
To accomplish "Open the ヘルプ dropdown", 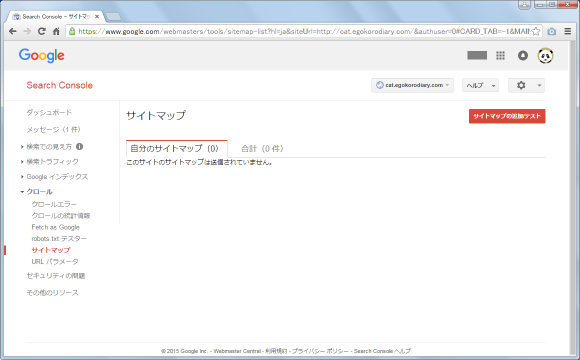I will 480,85.
